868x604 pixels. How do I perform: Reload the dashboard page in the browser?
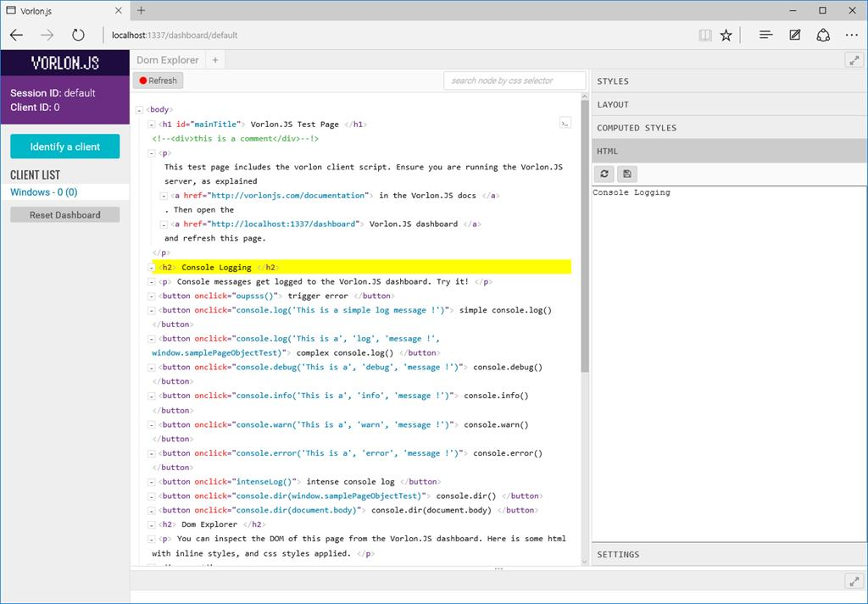[78, 35]
